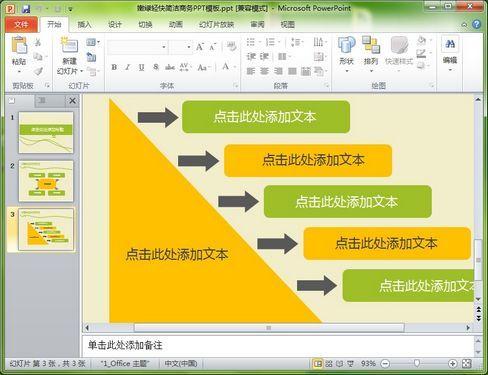The image size is (488, 375).
Task: Switch to the 设计 Design tab
Action: (115, 24)
